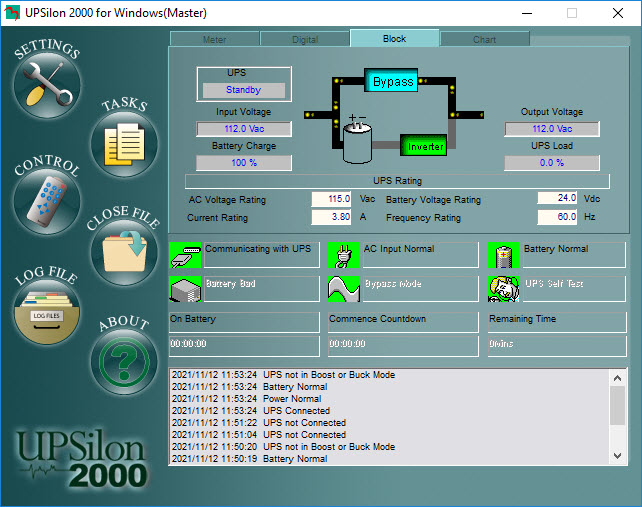This screenshot has width=642, height=507.
Task: Click the Input Voltage 112.0 Vac value
Action: 244,129
